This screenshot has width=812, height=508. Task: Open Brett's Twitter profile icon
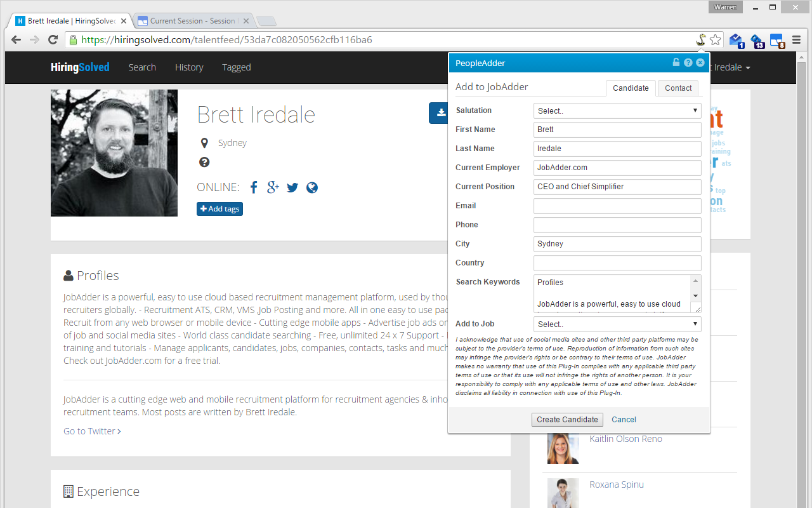[x=292, y=187]
